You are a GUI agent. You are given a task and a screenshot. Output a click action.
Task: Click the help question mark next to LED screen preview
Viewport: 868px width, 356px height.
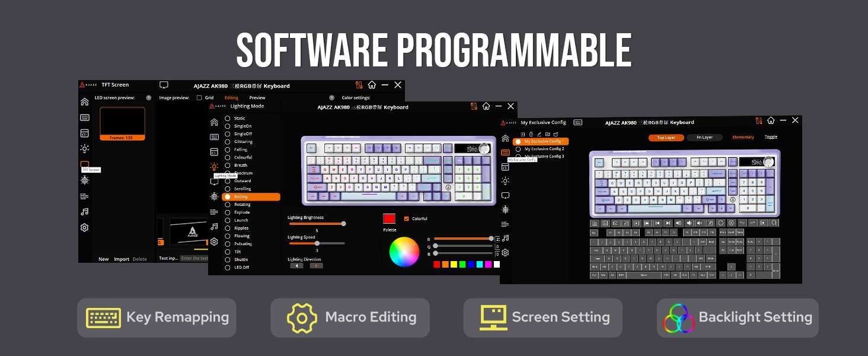pos(149,98)
